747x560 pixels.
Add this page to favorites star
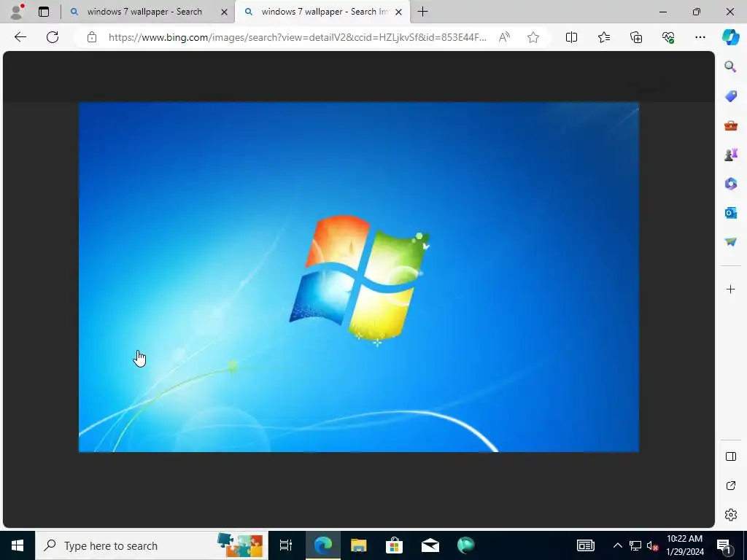click(x=533, y=37)
